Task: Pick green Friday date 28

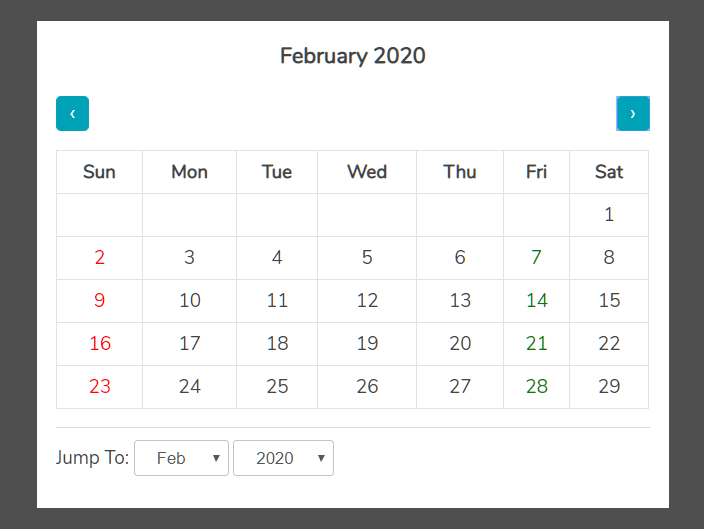Action: 536,387
